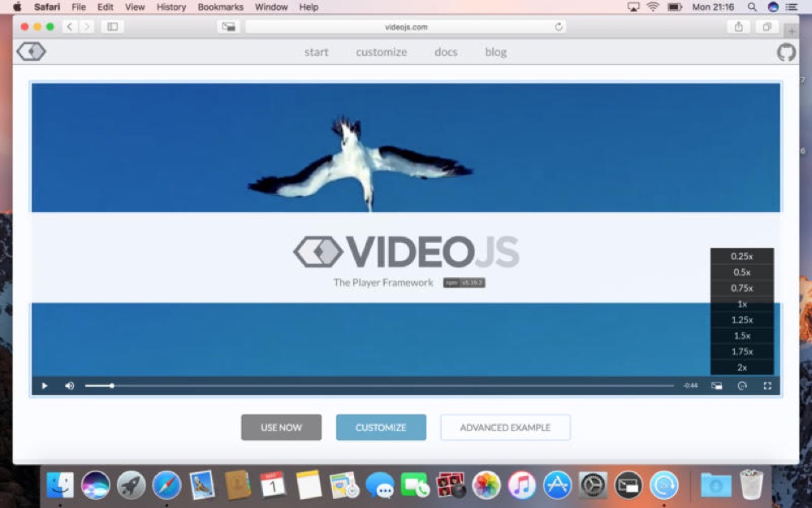Click the menu bar clock Mon 21:16
812x508 pixels.
[x=713, y=7]
